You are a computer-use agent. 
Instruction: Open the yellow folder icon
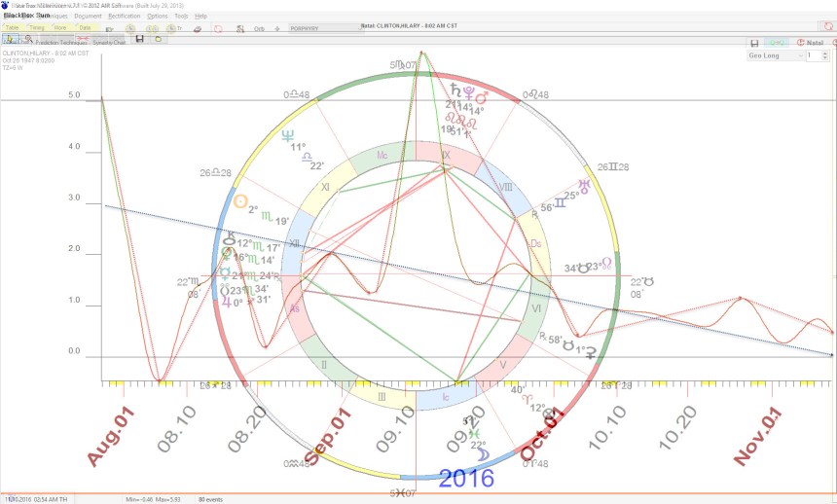click(x=158, y=39)
